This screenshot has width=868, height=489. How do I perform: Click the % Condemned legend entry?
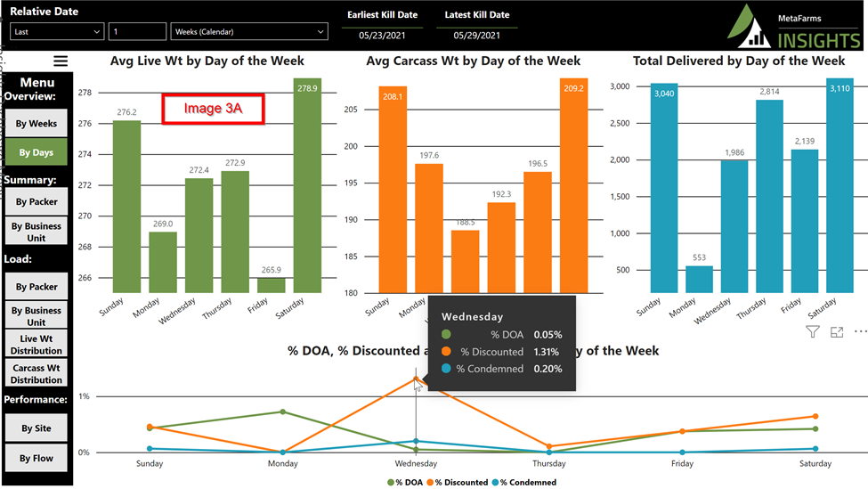(x=524, y=483)
